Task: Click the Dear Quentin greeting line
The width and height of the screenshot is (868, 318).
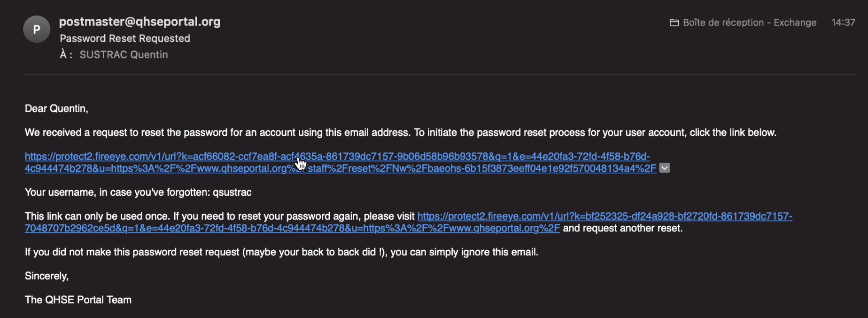Action: [56, 109]
